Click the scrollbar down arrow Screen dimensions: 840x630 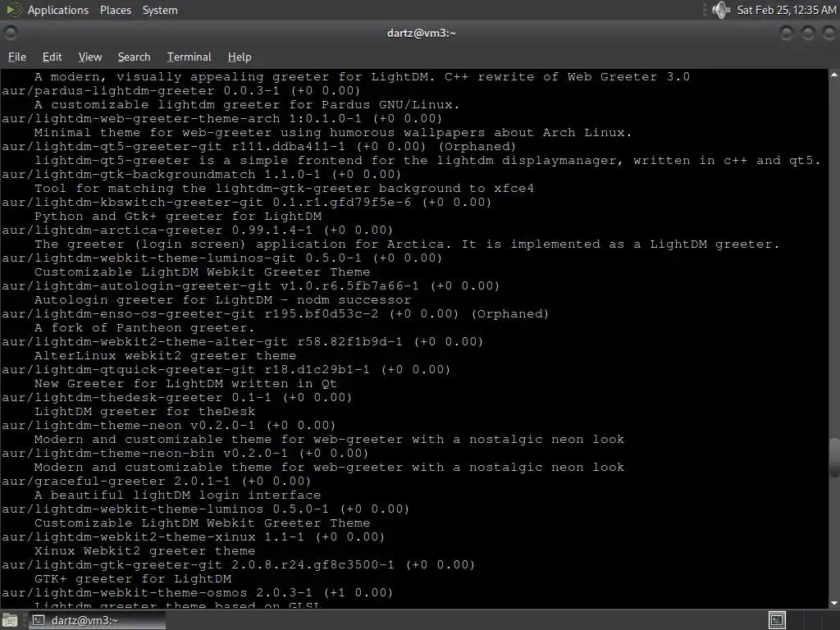(x=834, y=603)
